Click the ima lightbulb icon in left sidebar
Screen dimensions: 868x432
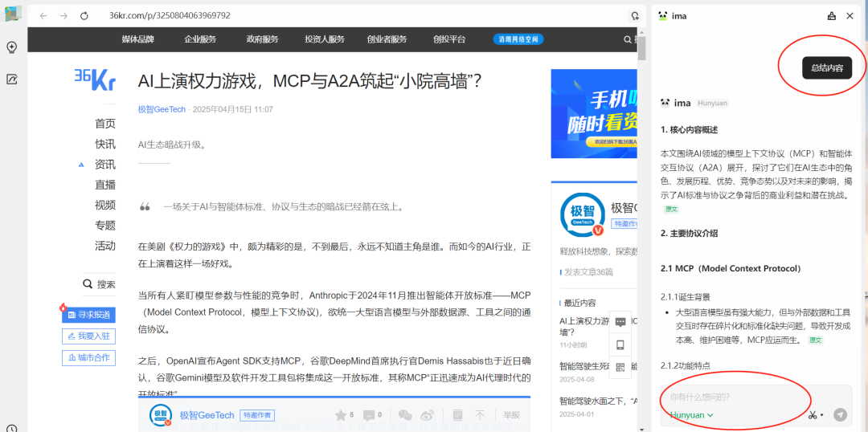click(11, 47)
